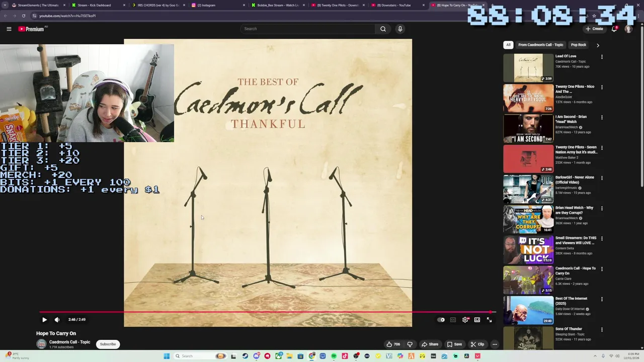Create a Clip of the video
This screenshot has width=644, height=362.
point(477,344)
